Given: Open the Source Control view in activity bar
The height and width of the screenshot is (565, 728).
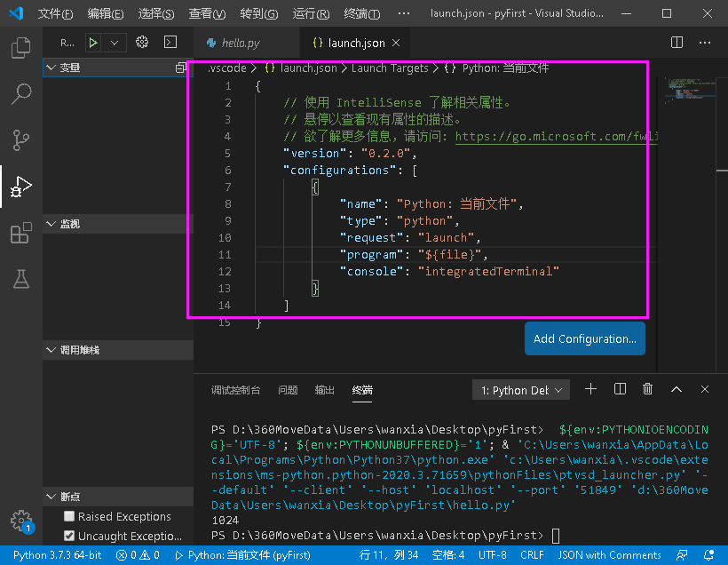Looking at the screenshot, I should tap(20, 140).
